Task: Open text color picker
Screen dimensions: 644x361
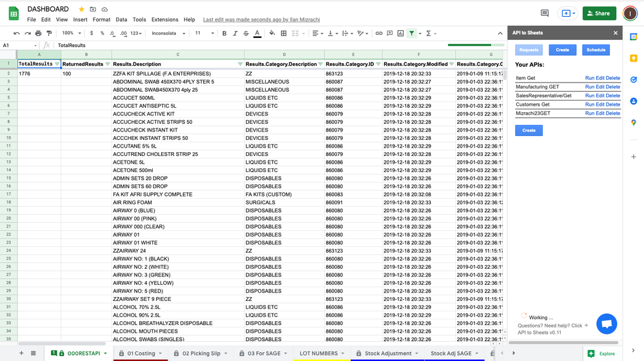Action: [257, 34]
